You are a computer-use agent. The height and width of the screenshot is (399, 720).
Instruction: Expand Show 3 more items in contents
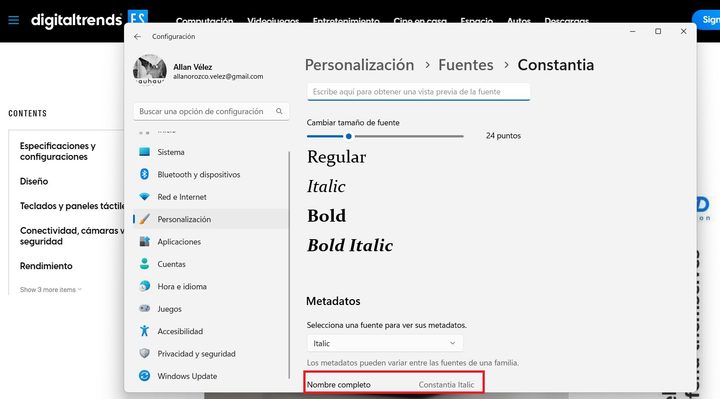coord(51,290)
